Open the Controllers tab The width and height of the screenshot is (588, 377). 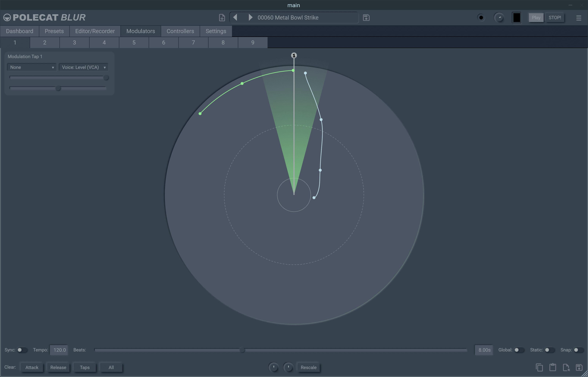(180, 31)
